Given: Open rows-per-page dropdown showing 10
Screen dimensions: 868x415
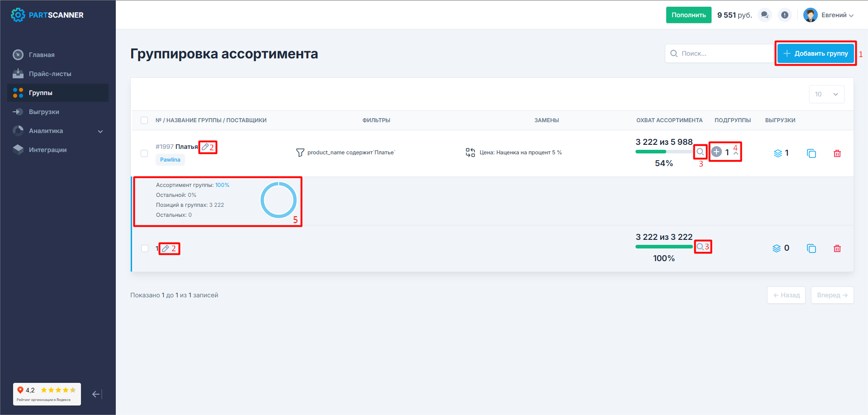Looking at the screenshot, I should (x=826, y=94).
